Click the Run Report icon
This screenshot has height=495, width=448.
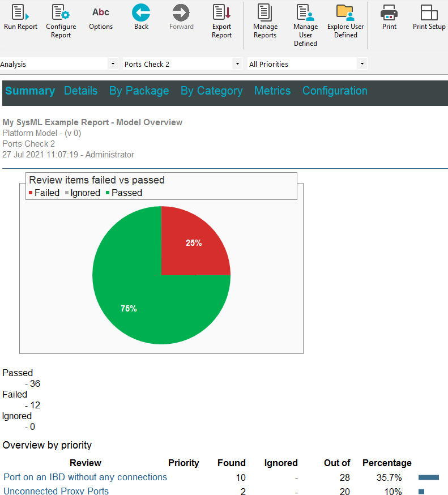pos(20,12)
